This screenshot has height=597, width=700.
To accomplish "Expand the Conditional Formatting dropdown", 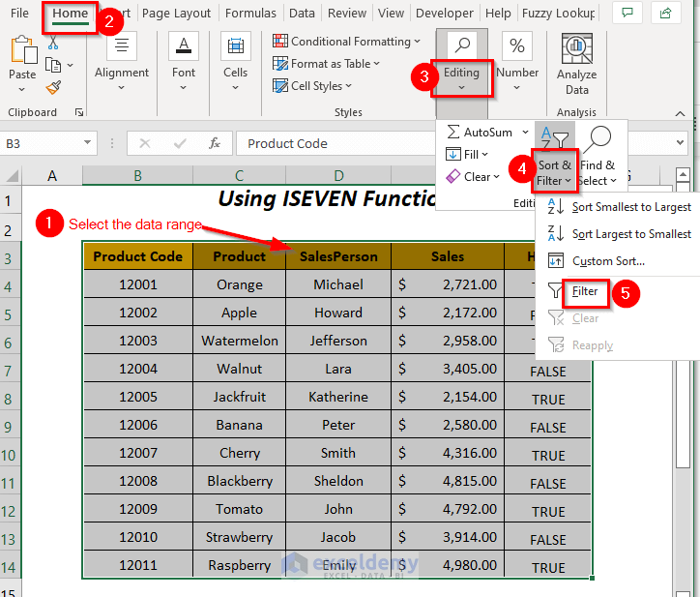I will point(417,42).
